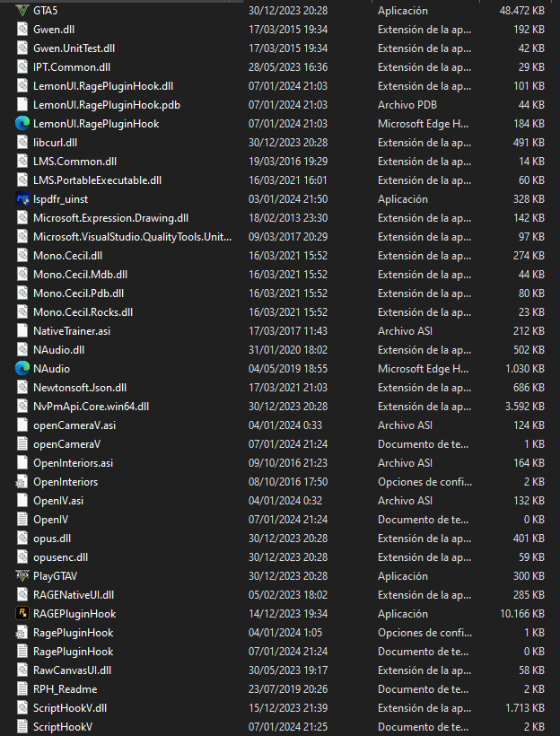560x736 pixels.
Task: Click the date 15/12/2023 21:39
Action: (x=288, y=708)
